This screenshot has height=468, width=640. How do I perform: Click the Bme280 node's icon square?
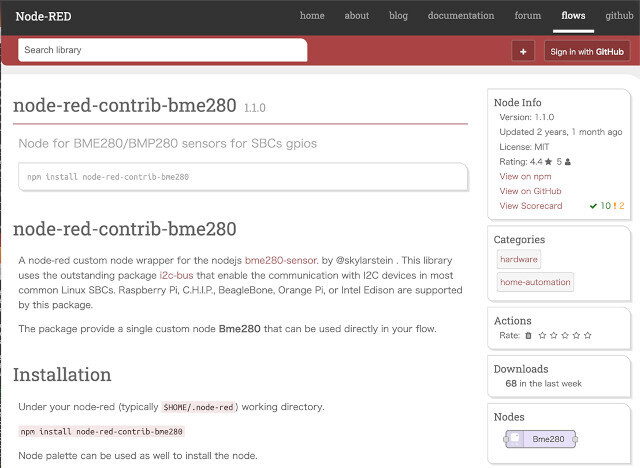[515, 437]
